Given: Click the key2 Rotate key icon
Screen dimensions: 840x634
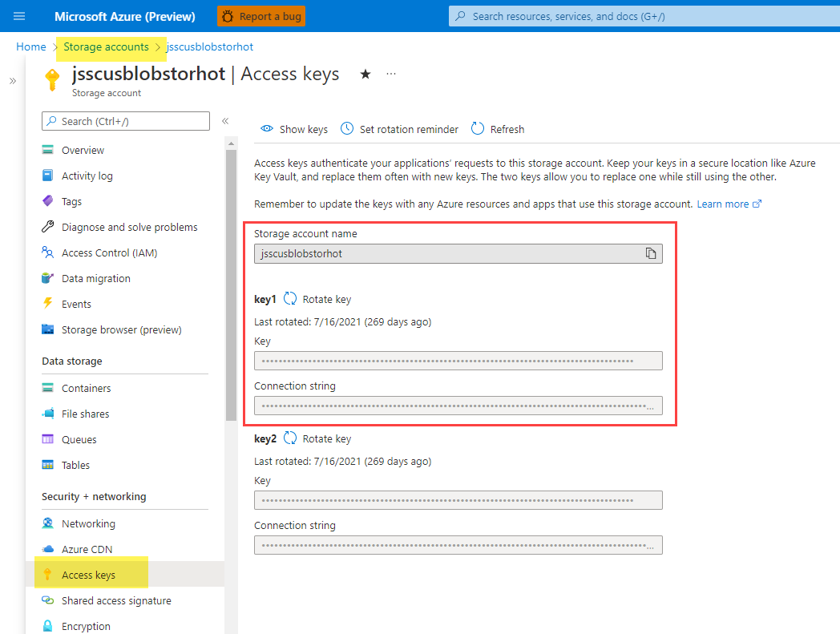Looking at the screenshot, I should [x=290, y=438].
